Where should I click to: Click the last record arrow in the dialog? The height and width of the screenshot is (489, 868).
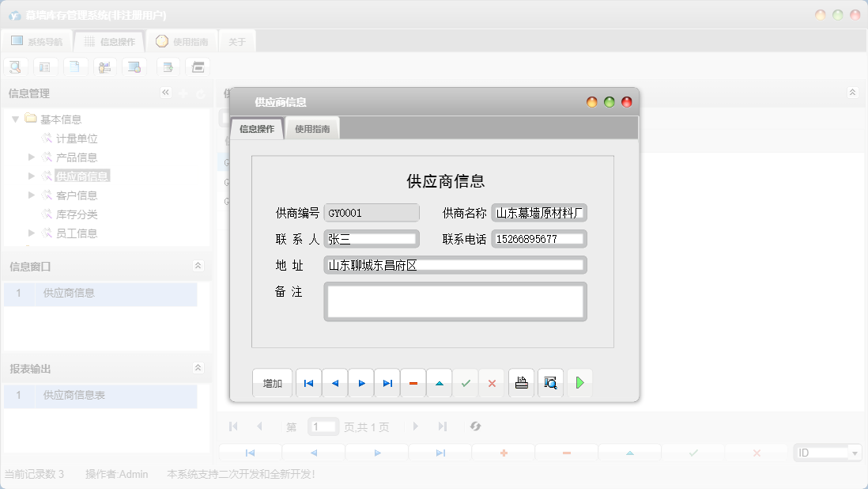click(387, 383)
